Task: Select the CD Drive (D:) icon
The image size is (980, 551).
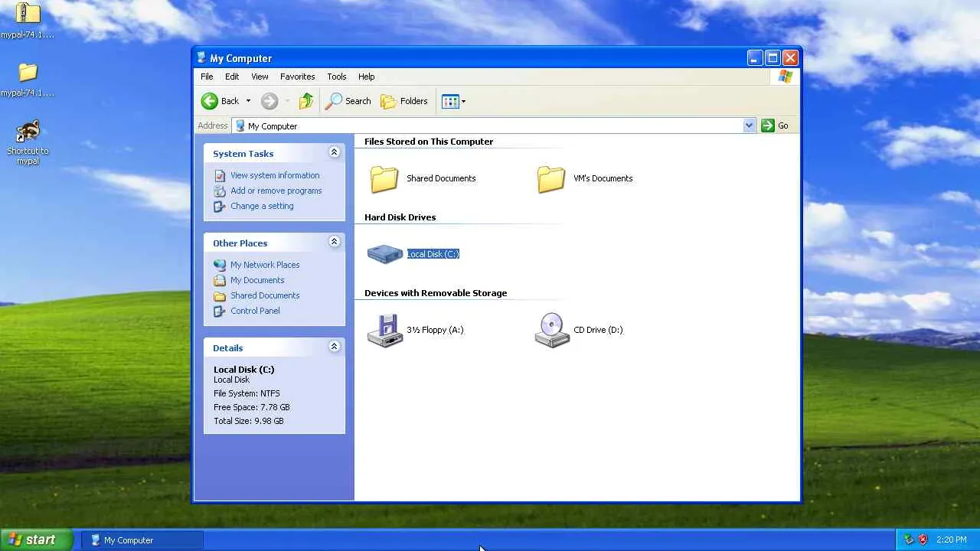Action: [x=551, y=331]
